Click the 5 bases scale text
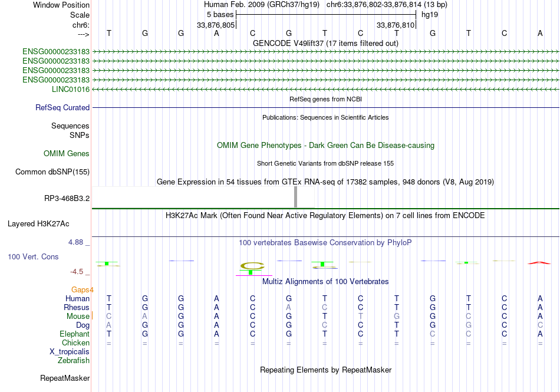The height and width of the screenshot is (392, 560). (220, 15)
